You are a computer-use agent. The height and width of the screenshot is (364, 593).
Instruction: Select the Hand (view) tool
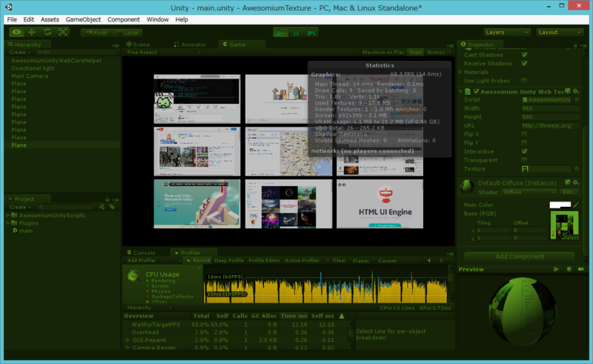pos(16,32)
